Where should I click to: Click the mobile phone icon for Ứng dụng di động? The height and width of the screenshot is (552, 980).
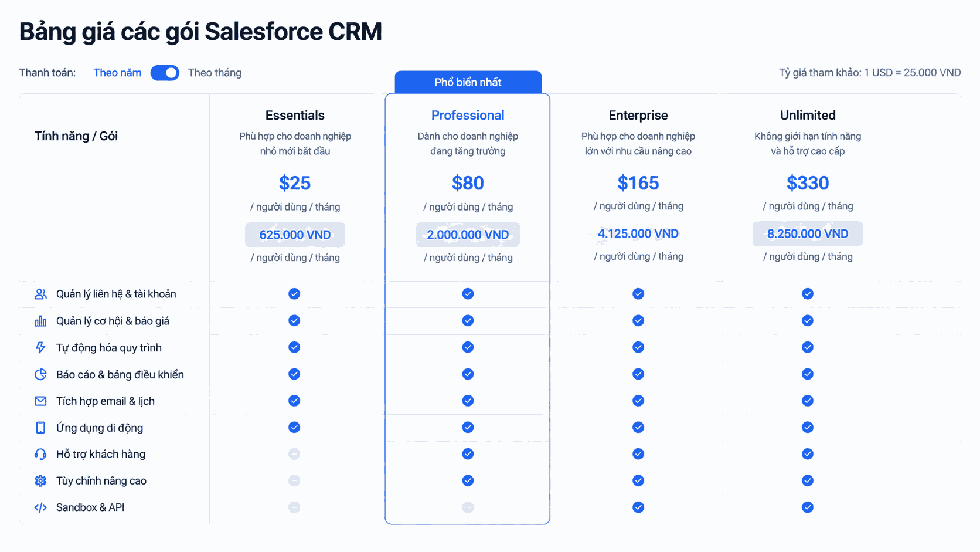tap(40, 428)
